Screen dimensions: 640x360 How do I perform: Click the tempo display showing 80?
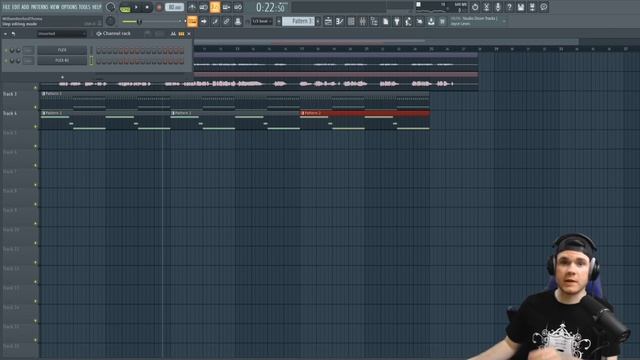click(x=175, y=7)
